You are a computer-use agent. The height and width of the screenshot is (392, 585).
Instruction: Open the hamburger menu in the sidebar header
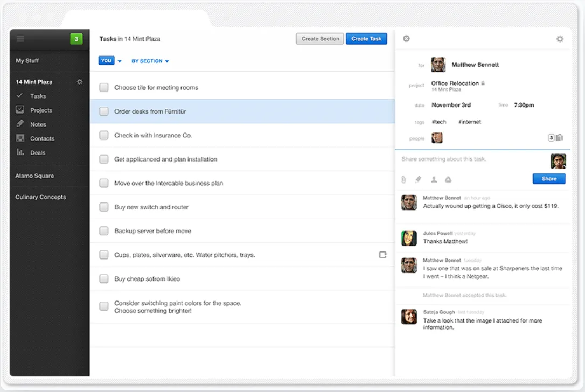point(20,39)
